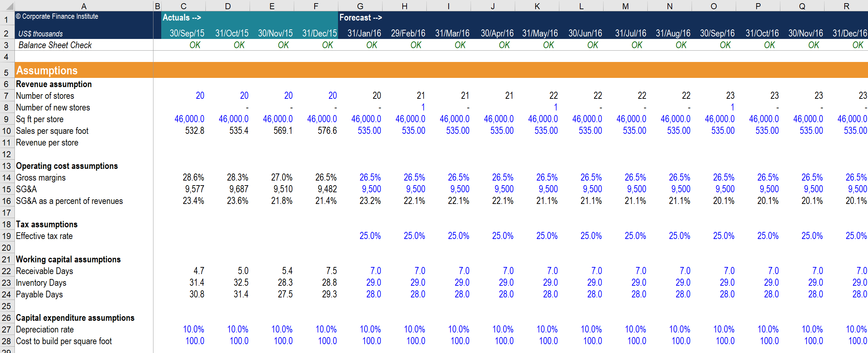
Task: Click the 'US$ thousands' cell
Action: 40,34
